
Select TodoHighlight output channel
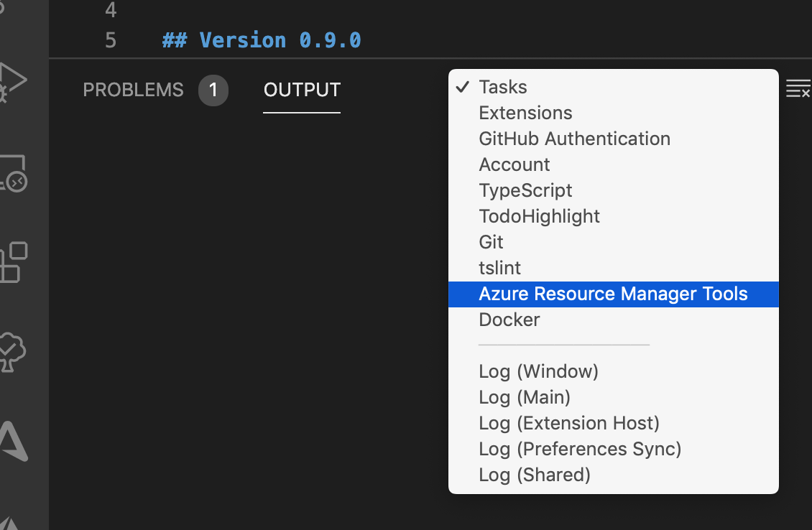point(613,216)
